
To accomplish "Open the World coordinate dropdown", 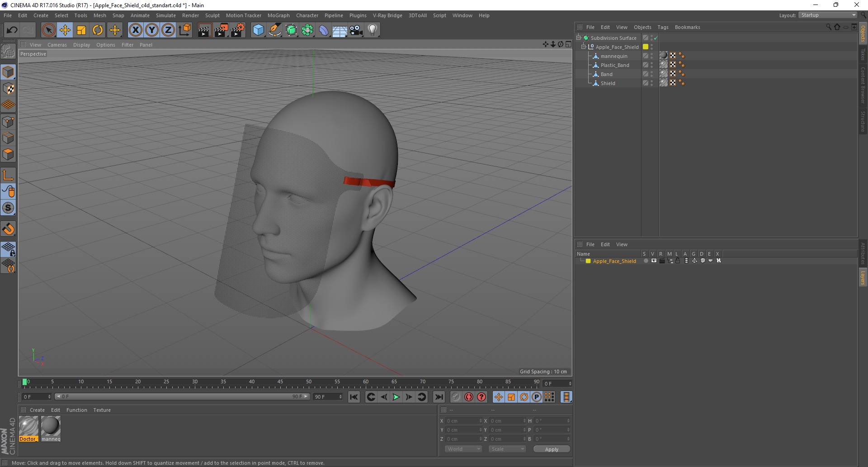I will 463,449.
